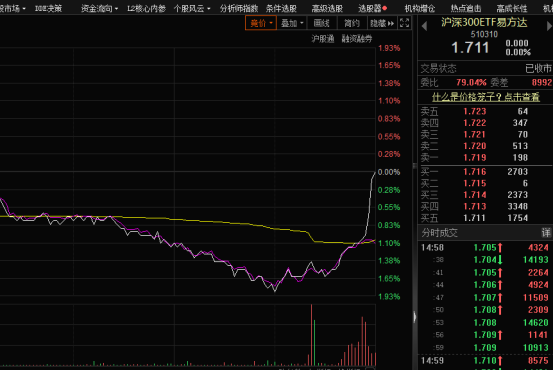
Task: Click the 画线 drawing tool button
Action: click(x=322, y=23)
